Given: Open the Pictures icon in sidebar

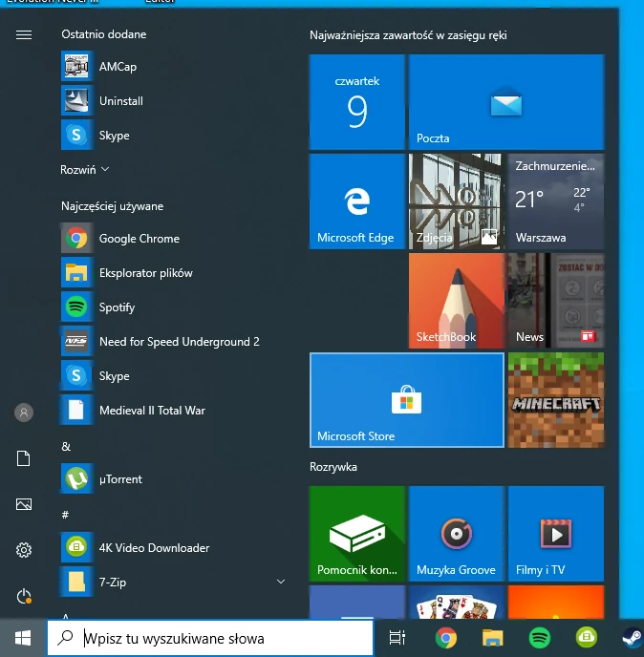Looking at the screenshot, I should click(24, 504).
